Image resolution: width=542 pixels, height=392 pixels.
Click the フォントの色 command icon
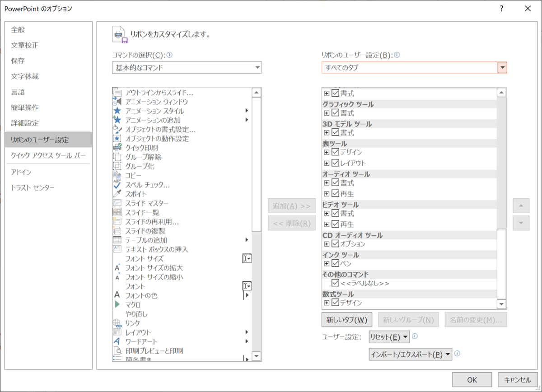point(117,295)
